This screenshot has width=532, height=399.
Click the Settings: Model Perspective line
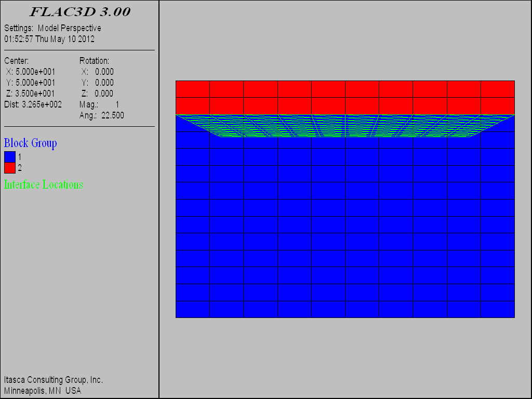coord(52,28)
